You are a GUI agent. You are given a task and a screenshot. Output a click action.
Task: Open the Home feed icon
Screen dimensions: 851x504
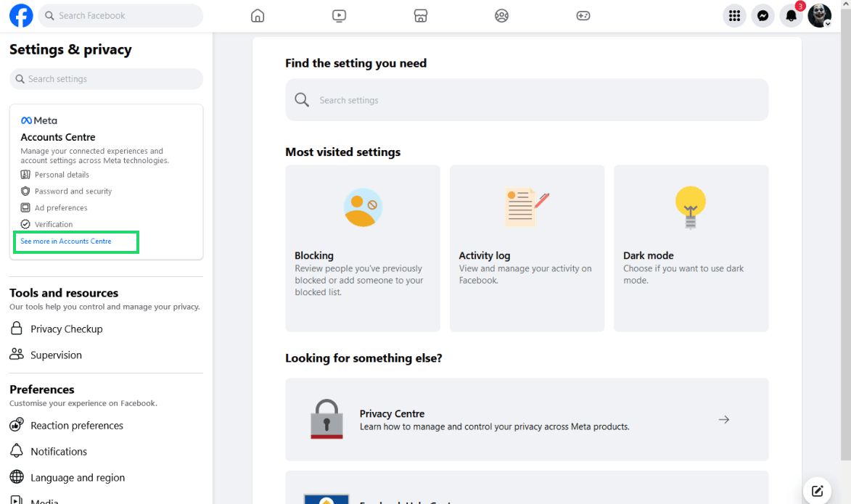pyautogui.click(x=258, y=15)
